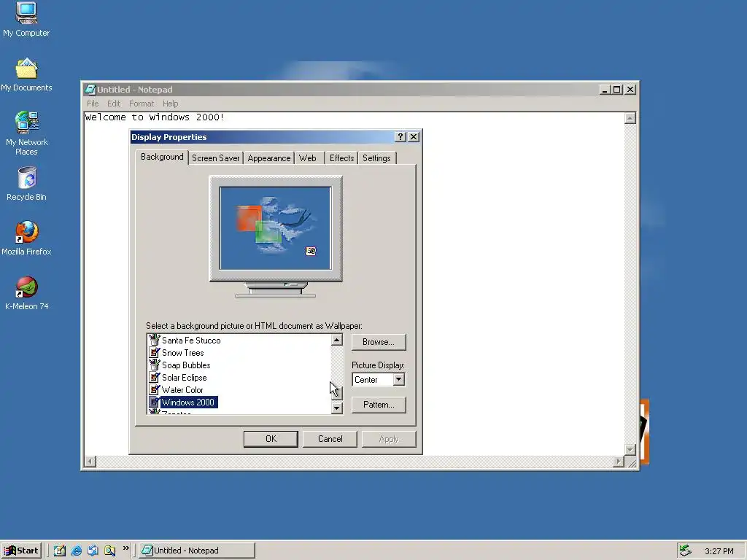Click the Windows 2000 wallpaper icon

(x=155, y=402)
